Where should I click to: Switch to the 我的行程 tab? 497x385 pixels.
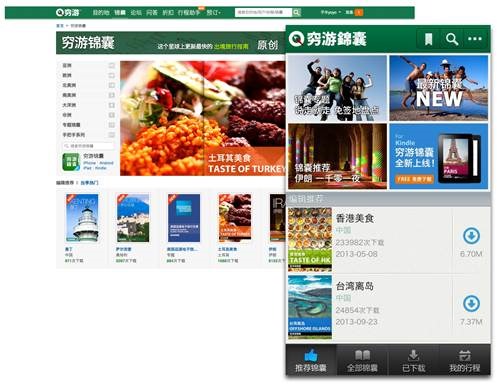coord(464,361)
